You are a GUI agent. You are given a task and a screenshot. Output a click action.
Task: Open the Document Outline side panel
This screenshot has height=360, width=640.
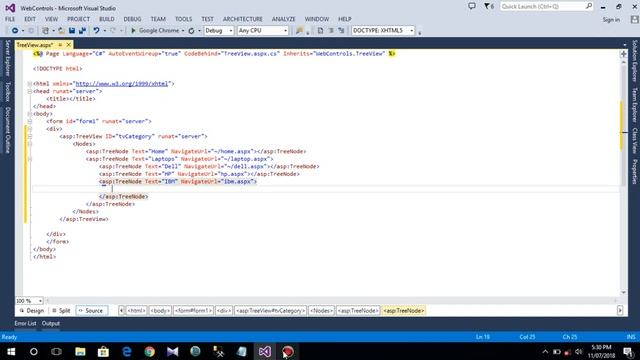click(x=7, y=130)
